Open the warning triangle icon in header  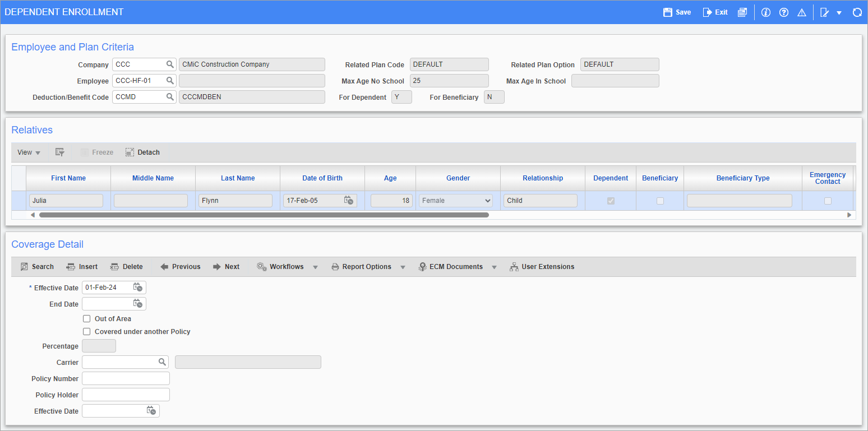802,12
